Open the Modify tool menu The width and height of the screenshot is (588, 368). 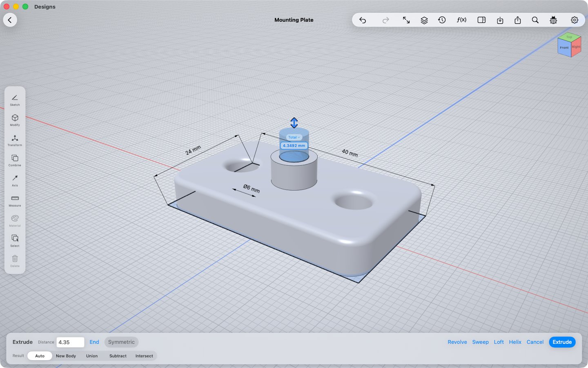[15, 120]
